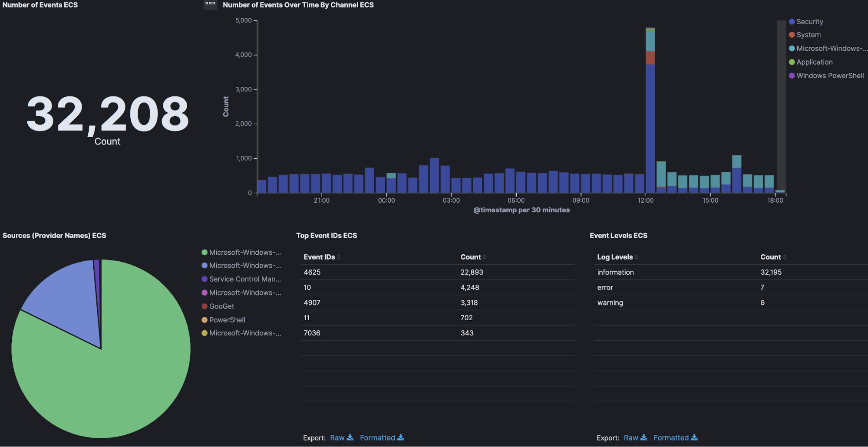868x447 pixels.
Task: Sort Count column in Event Levels table
Action: 773,257
